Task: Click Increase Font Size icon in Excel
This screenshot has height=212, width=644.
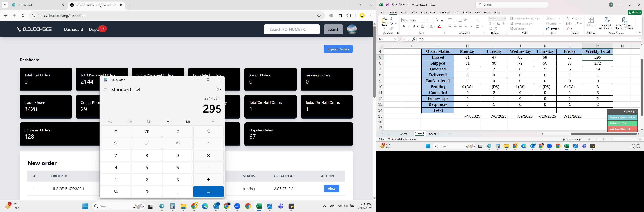Action: pos(437,20)
